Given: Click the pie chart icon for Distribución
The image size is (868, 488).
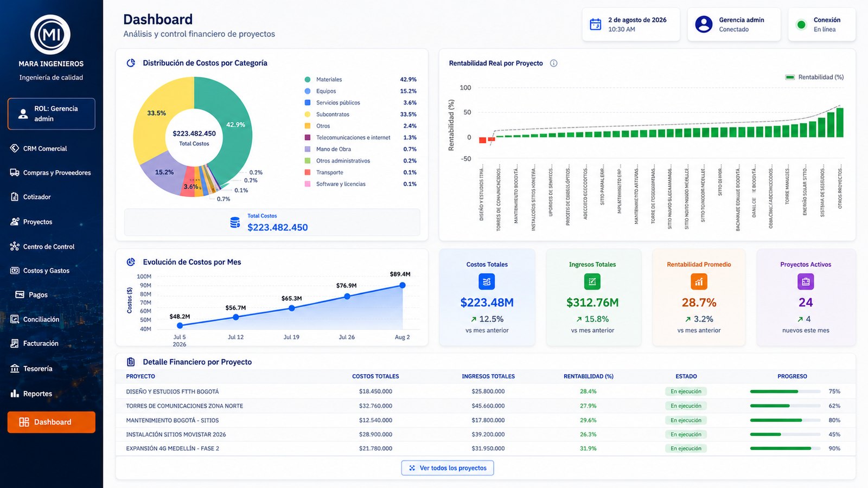Looking at the screenshot, I should [x=131, y=63].
